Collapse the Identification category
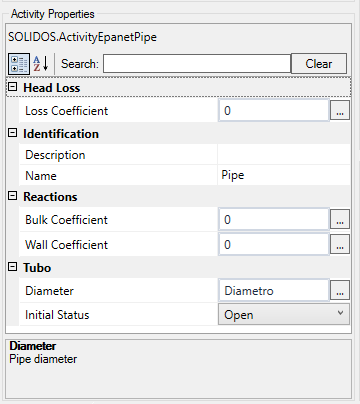 click(x=12, y=133)
